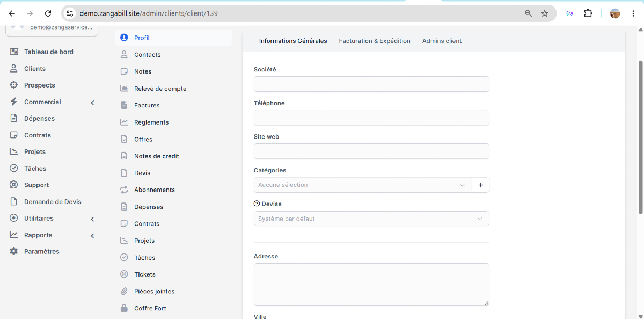This screenshot has height=319, width=644.
Task: Click the plus button next to Catégories
Action: coord(480,185)
